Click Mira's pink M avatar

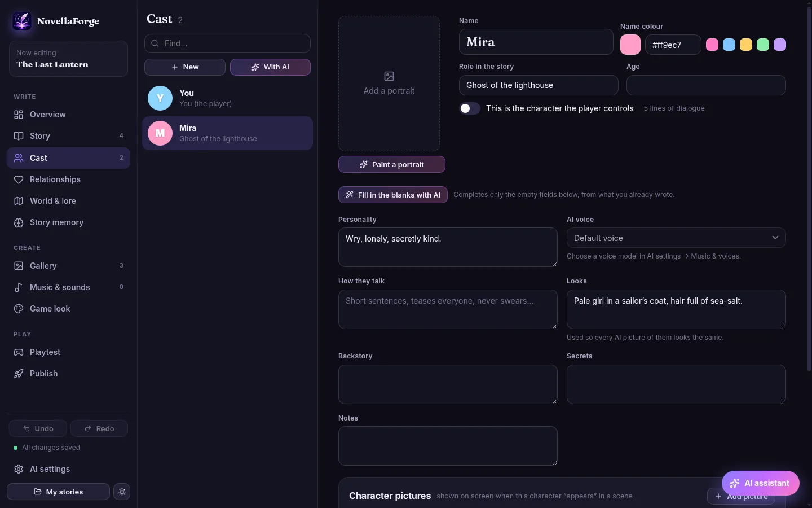pos(160,133)
